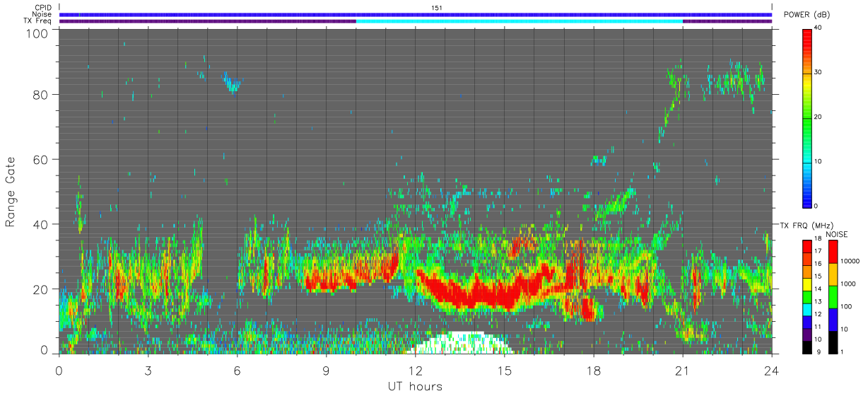The width and height of the screenshot is (868, 401).
Task: Click the "60" tick on Range Gate axis
Action: 40,159
